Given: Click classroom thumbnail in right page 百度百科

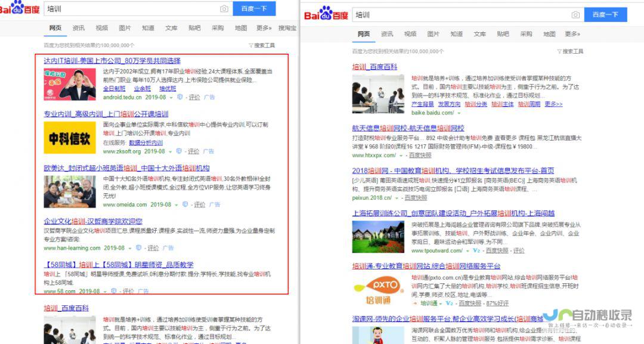Looking at the screenshot, I should [x=378, y=94].
